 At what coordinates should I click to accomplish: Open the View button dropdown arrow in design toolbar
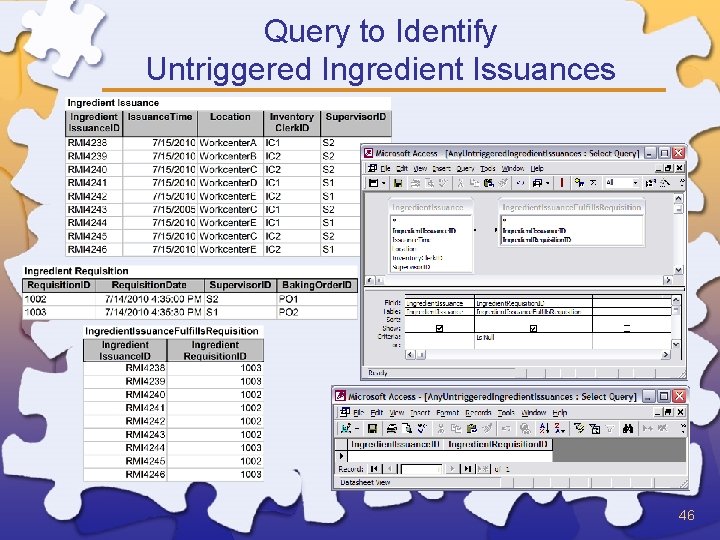383,183
